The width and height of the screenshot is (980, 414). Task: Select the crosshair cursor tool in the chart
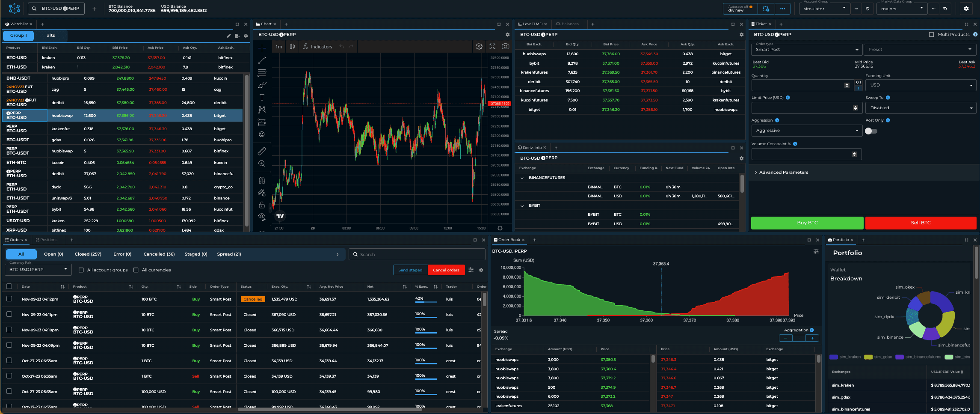pos(262,48)
